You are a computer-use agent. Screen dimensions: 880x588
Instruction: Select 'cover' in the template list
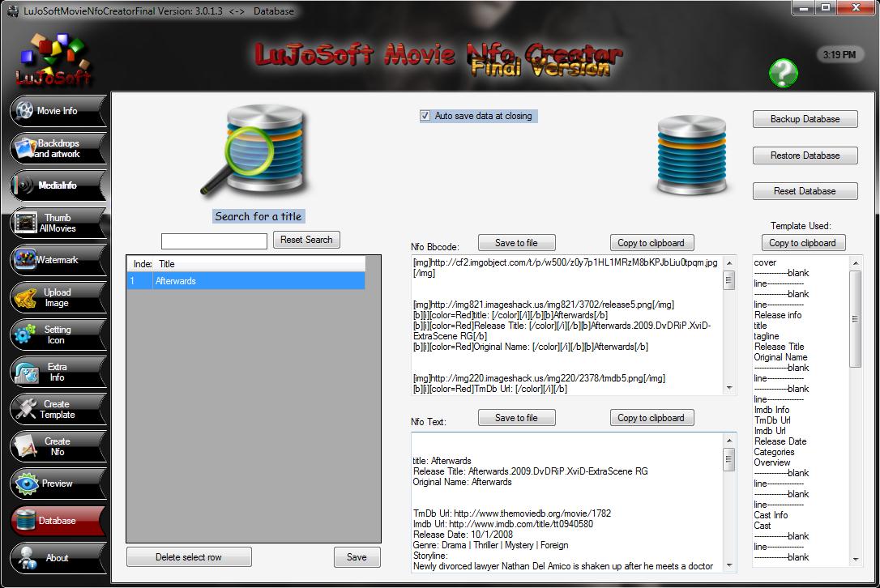tap(765, 262)
